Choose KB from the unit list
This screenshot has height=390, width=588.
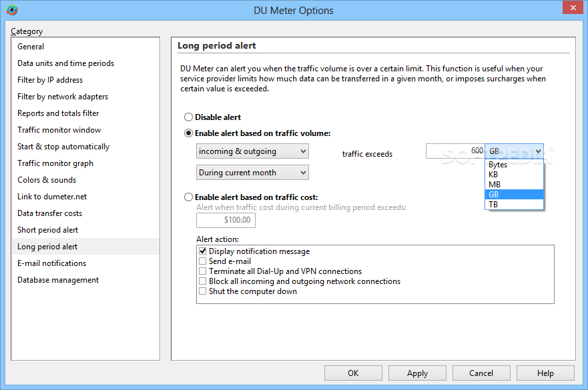(x=514, y=175)
